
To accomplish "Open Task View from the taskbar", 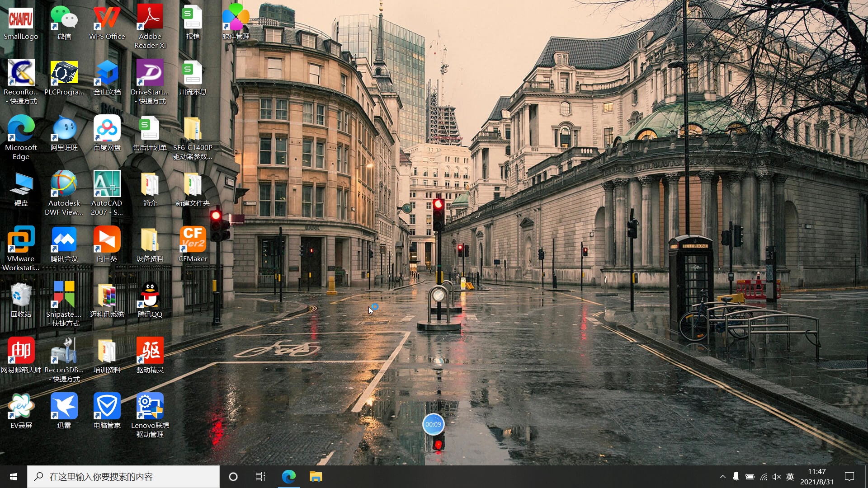I will pyautogui.click(x=260, y=477).
